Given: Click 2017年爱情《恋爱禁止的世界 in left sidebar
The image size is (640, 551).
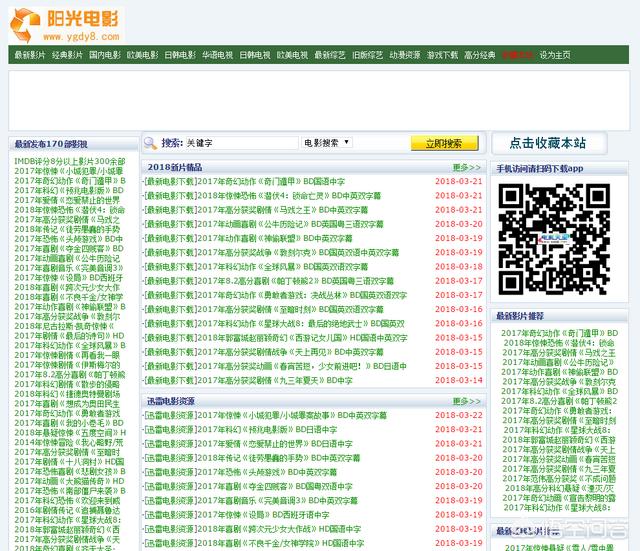Looking at the screenshot, I should pyautogui.click(x=67, y=200).
